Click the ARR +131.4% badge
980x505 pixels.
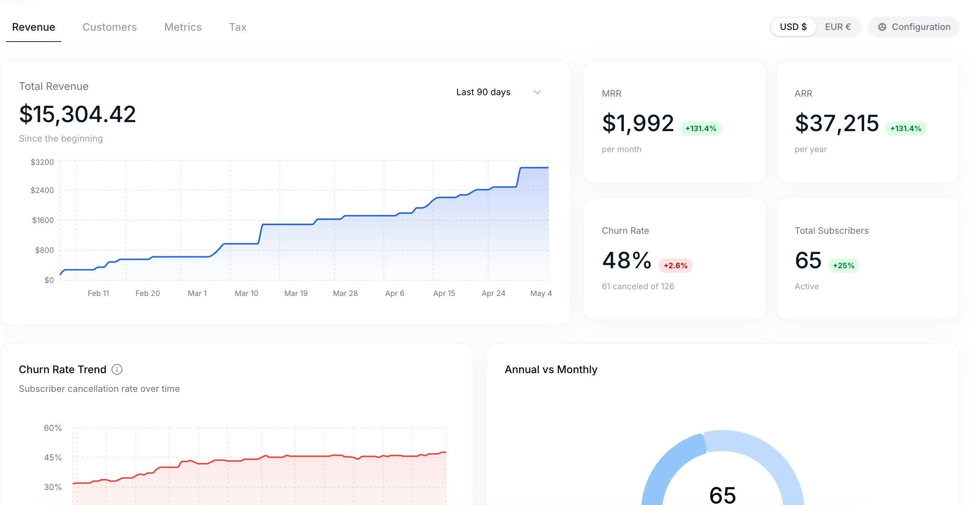tap(906, 128)
